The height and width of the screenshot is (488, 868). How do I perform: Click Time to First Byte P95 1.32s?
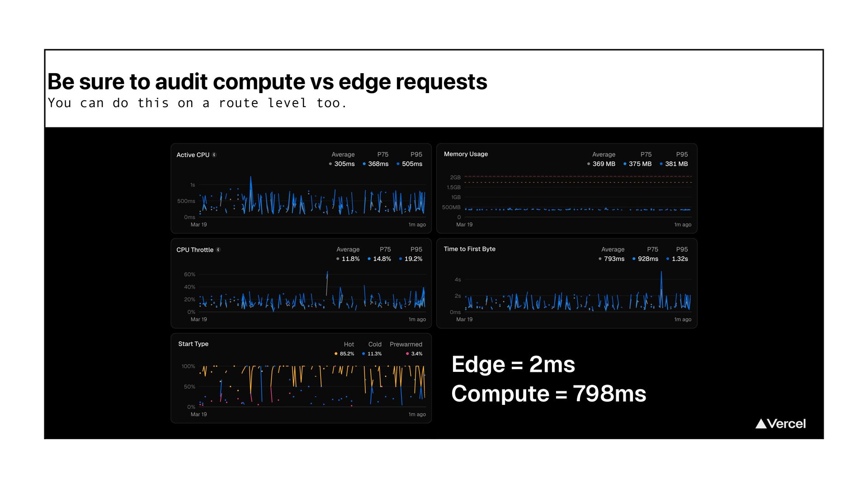pos(679,259)
